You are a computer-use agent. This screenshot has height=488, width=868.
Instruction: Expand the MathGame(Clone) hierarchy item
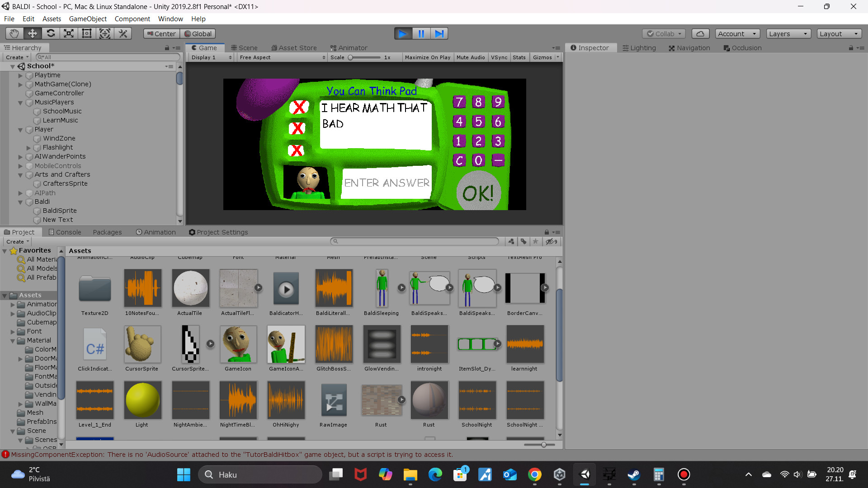pyautogui.click(x=20, y=84)
